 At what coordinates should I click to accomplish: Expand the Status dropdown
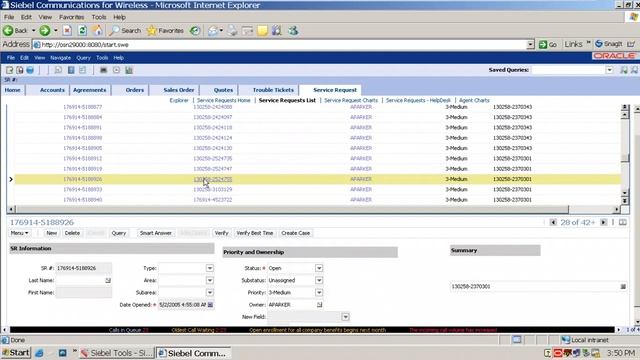pyautogui.click(x=319, y=268)
